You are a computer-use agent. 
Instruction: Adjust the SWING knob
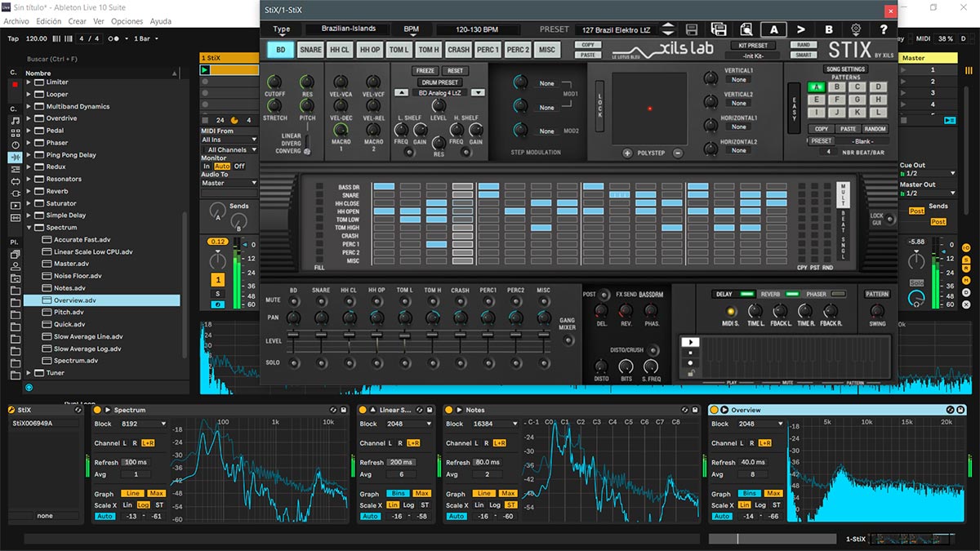[x=877, y=311]
